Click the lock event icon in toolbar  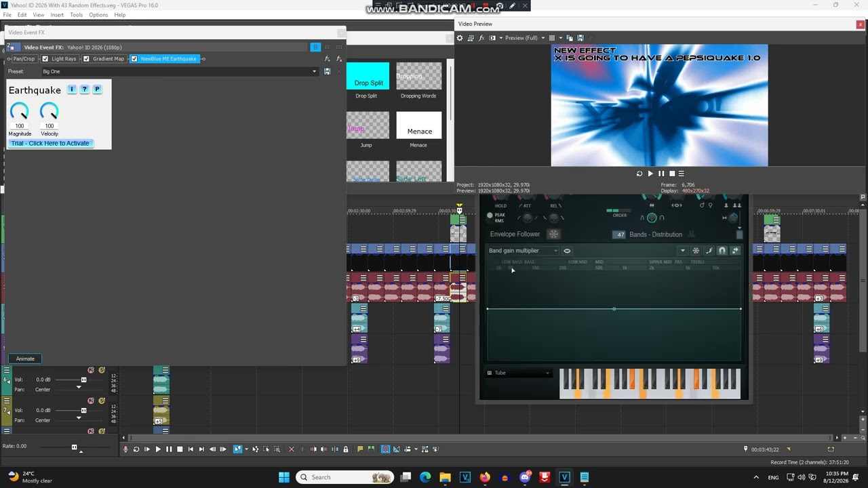point(345,449)
